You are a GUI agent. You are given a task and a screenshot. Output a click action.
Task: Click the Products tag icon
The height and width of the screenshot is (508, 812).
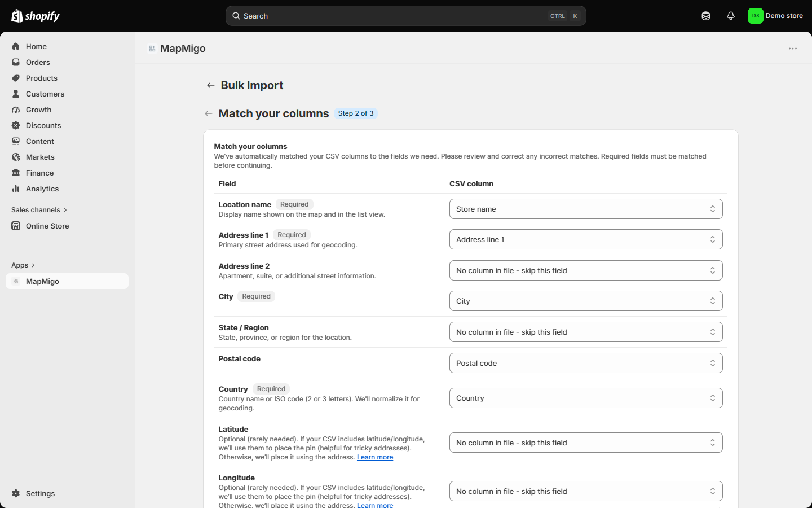16,78
